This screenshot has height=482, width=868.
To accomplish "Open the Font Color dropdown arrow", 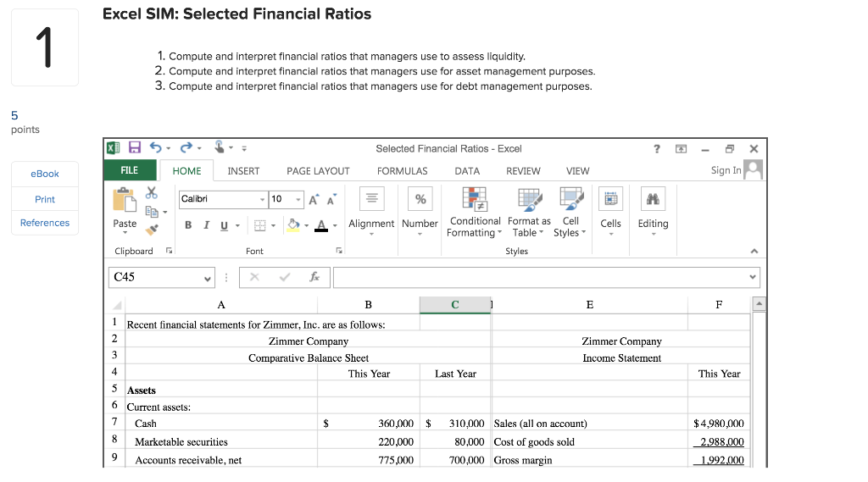I will [x=335, y=226].
